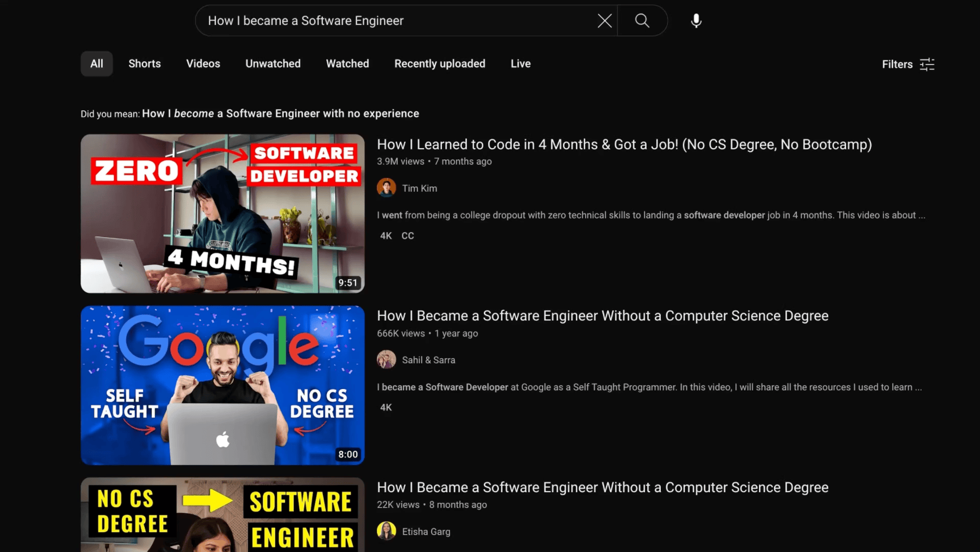Click the 'Self Taught Programmer' video description
The height and width of the screenshot is (552, 980).
(650, 387)
